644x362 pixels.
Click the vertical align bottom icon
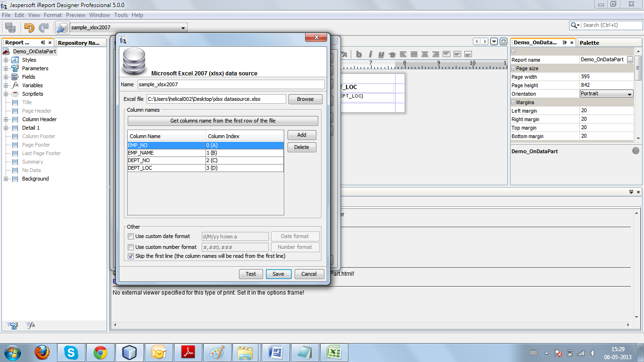[x=468, y=54]
